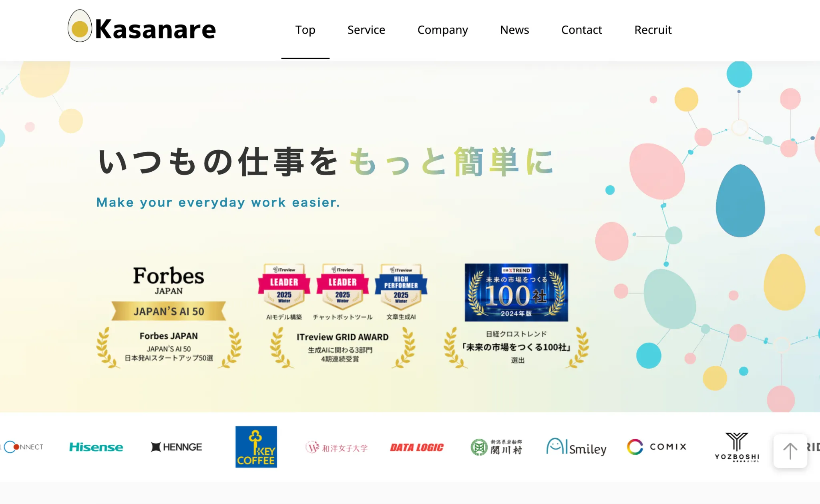Viewport: 820px width, 504px height.
Task: Click the 未来の市場をつくる100社 caption text
Action: click(516, 347)
